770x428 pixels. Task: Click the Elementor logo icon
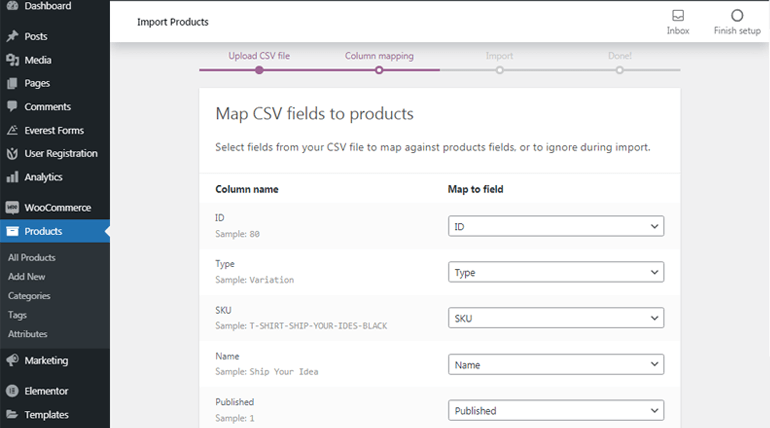(12, 391)
